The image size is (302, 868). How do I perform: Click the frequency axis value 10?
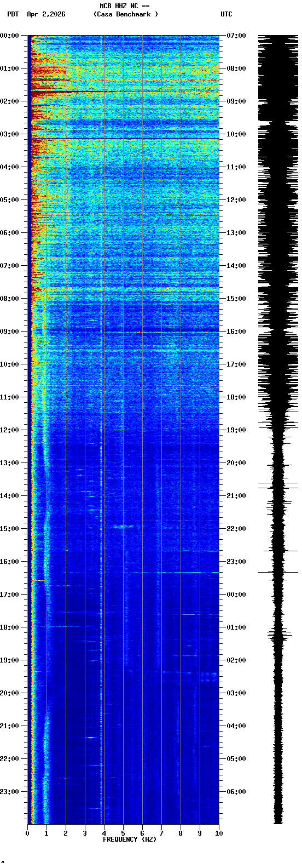[219, 833]
